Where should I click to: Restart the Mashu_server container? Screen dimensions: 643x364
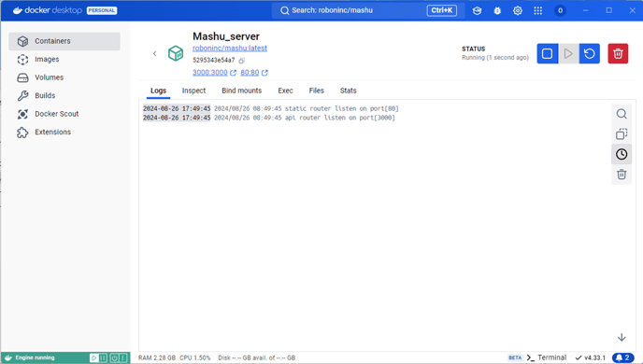[x=590, y=53]
